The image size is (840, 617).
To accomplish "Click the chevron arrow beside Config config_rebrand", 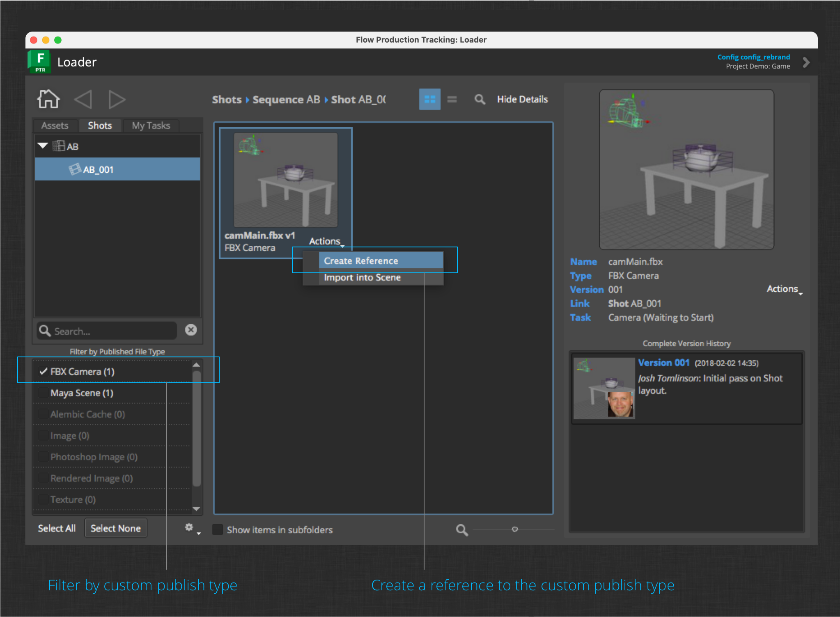I will (x=806, y=62).
